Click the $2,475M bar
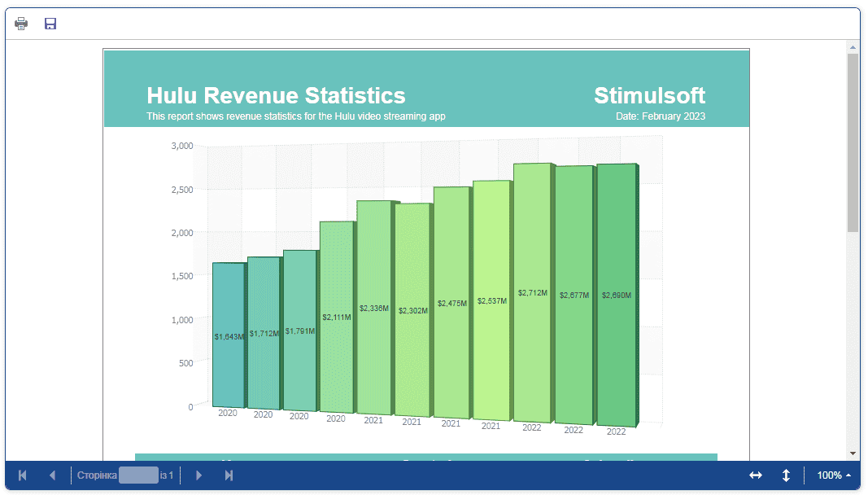The width and height of the screenshot is (868, 495). [452, 303]
